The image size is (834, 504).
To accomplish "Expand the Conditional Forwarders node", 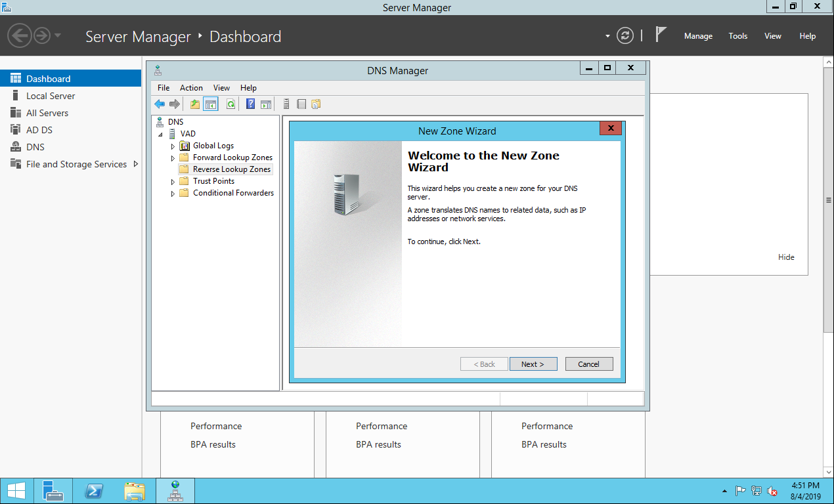I will click(x=173, y=194).
